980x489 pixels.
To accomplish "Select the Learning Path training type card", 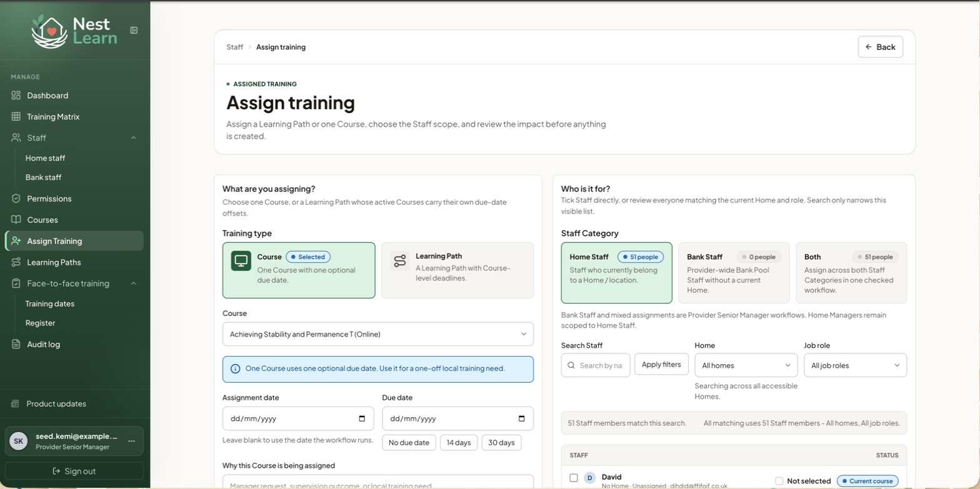I will point(457,270).
